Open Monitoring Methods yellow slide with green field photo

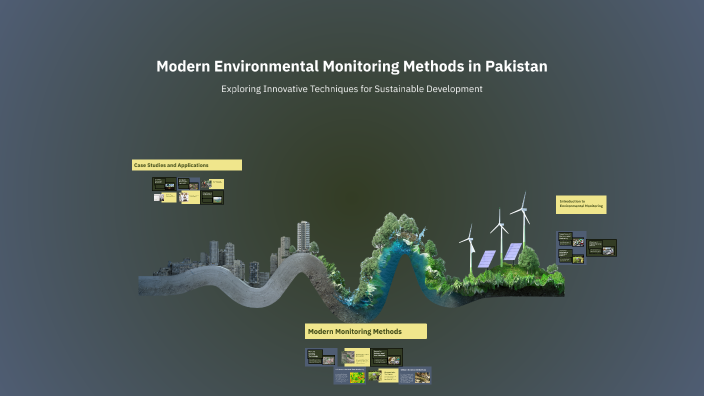coord(383,376)
